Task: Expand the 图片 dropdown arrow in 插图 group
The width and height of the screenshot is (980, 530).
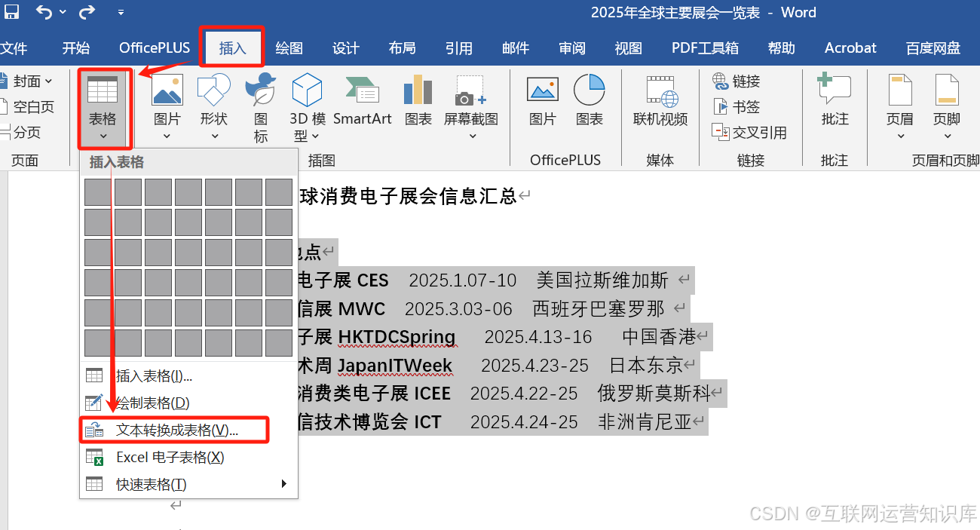Action: pyautogui.click(x=167, y=136)
